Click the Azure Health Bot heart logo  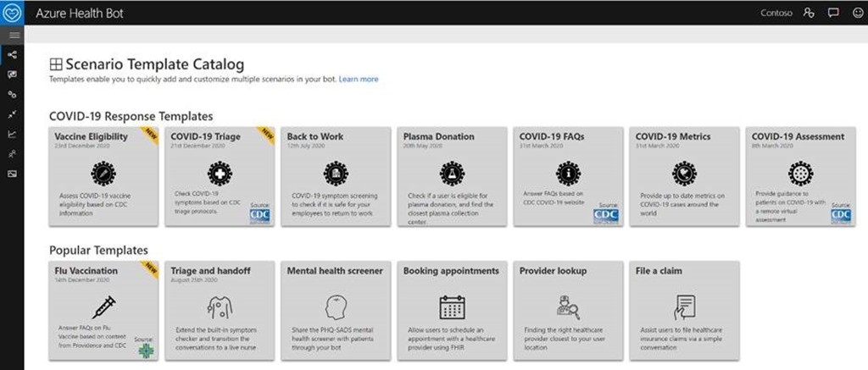coord(13,13)
